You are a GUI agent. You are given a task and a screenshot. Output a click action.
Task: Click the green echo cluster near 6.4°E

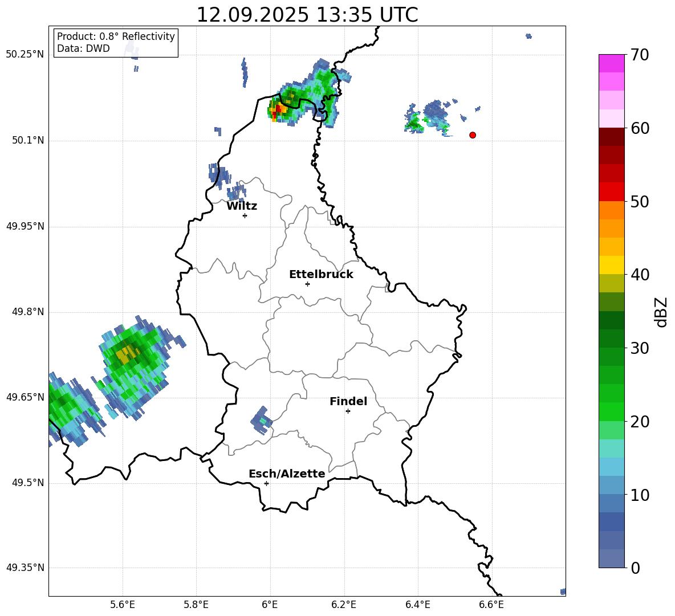click(414, 123)
